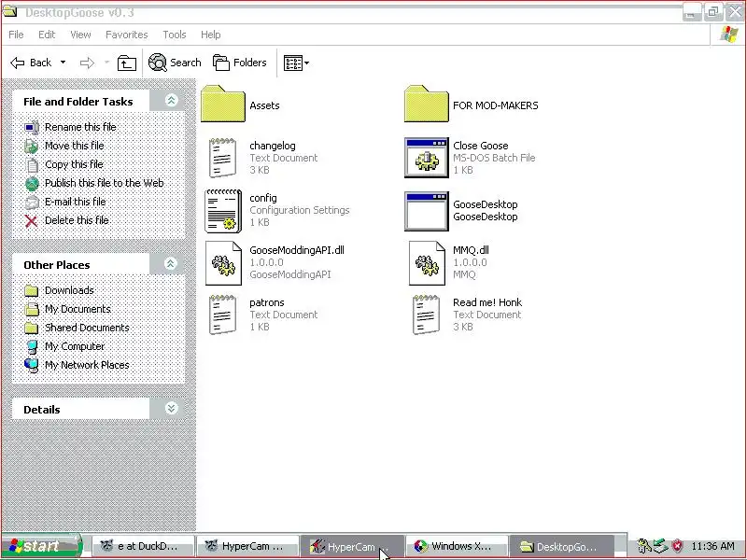
Task: Click the Downloads link in Other Places
Action: (69, 290)
